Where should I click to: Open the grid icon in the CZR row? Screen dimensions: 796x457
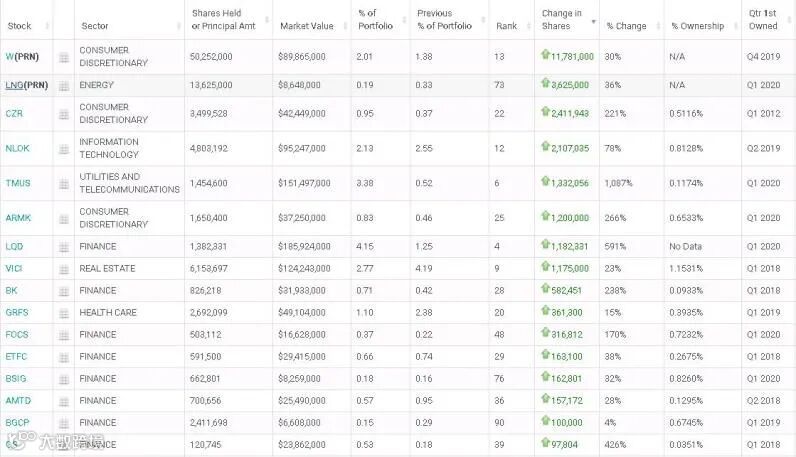pyautogui.click(x=63, y=114)
